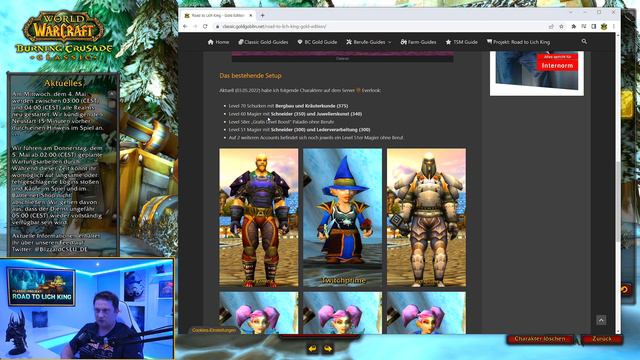
Task: Expand the Berufe-Guides dropdown menu
Action: [369, 42]
